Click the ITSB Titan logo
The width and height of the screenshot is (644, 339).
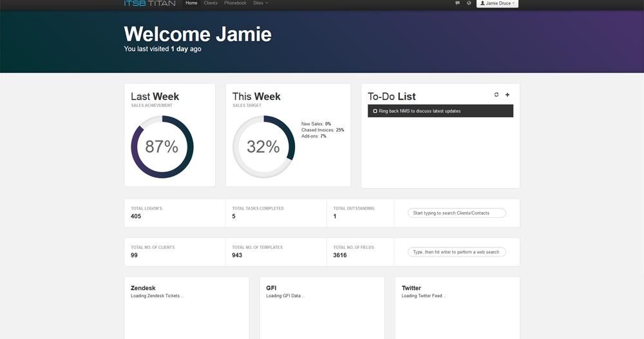(149, 3)
